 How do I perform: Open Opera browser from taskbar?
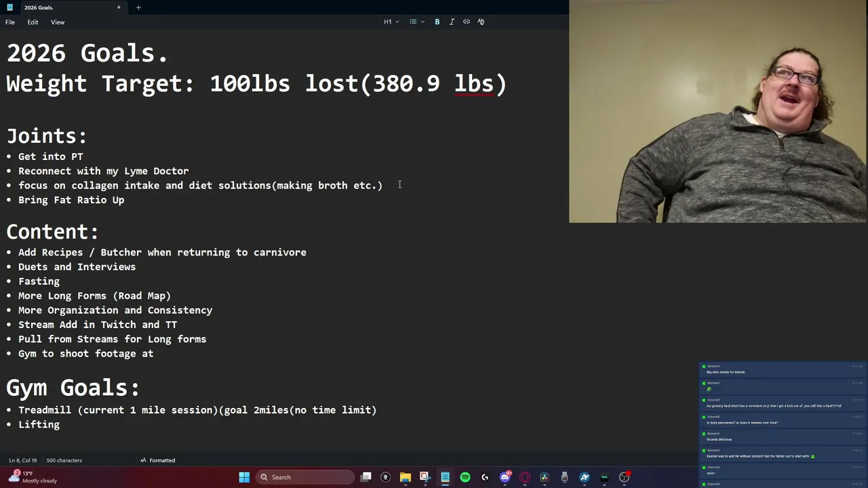[x=525, y=477]
